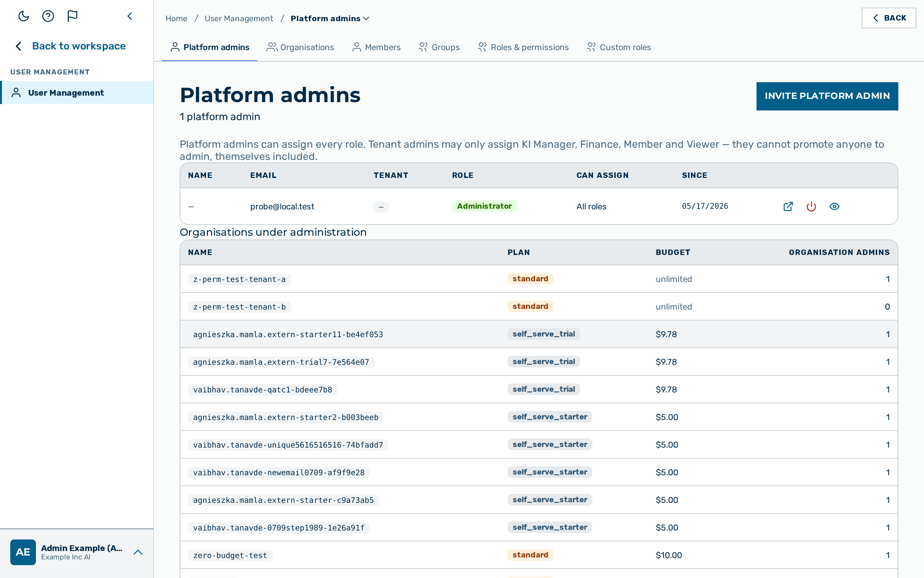Deactivate probe@local.test with power icon
The image size is (924, 578).
pos(811,206)
